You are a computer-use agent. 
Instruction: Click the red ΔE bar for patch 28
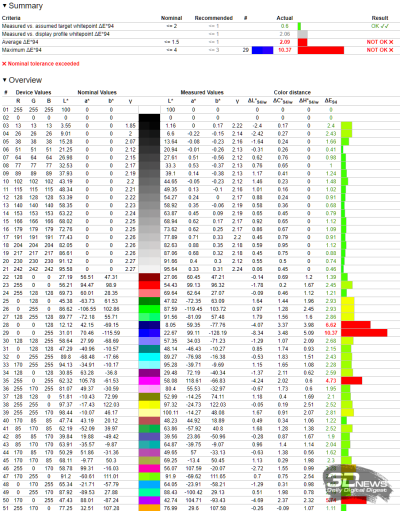[356, 325]
